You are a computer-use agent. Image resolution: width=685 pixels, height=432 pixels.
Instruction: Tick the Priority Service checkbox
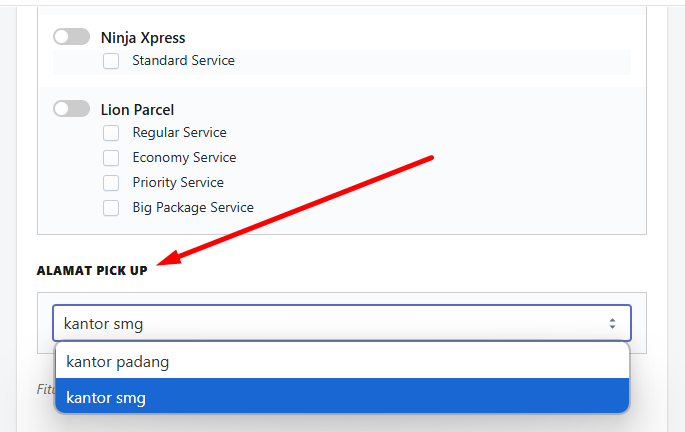(x=111, y=183)
